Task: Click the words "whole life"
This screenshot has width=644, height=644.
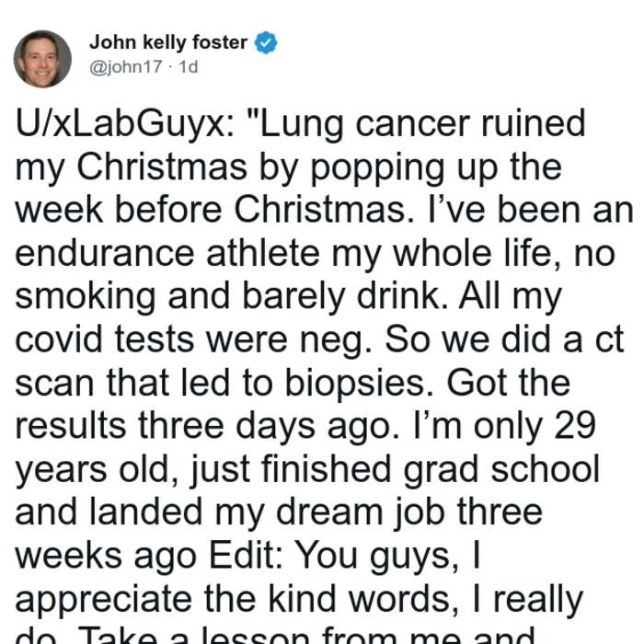Action: coord(472,254)
